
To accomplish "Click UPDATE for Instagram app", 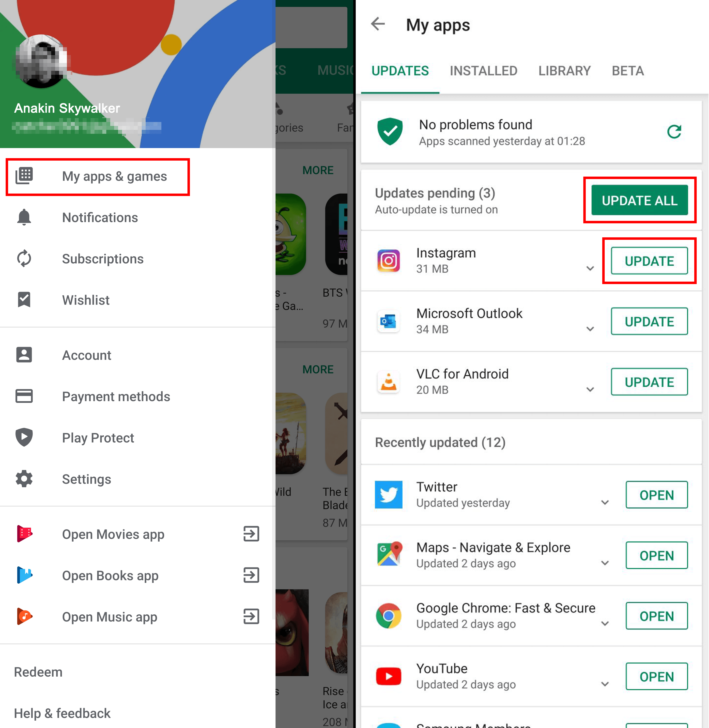I will pyautogui.click(x=649, y=261).
